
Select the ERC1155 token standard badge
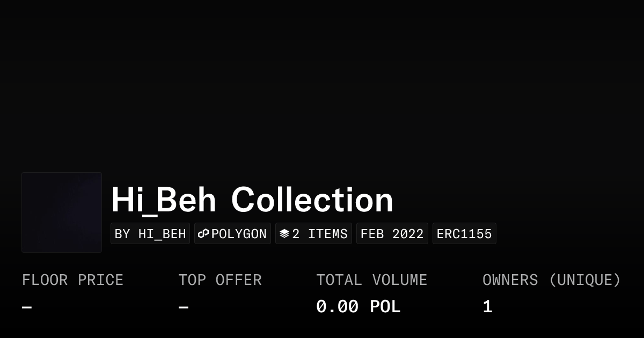464,234
